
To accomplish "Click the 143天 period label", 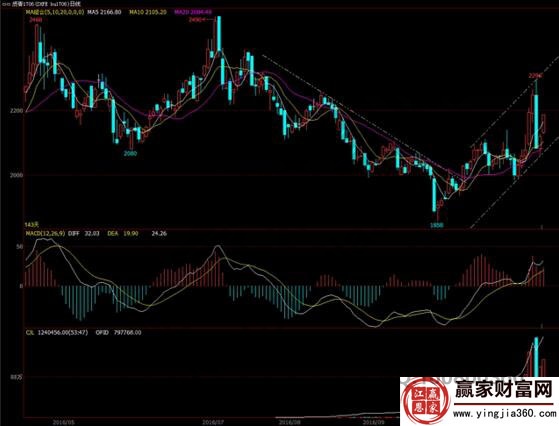I will coord(31,225).
